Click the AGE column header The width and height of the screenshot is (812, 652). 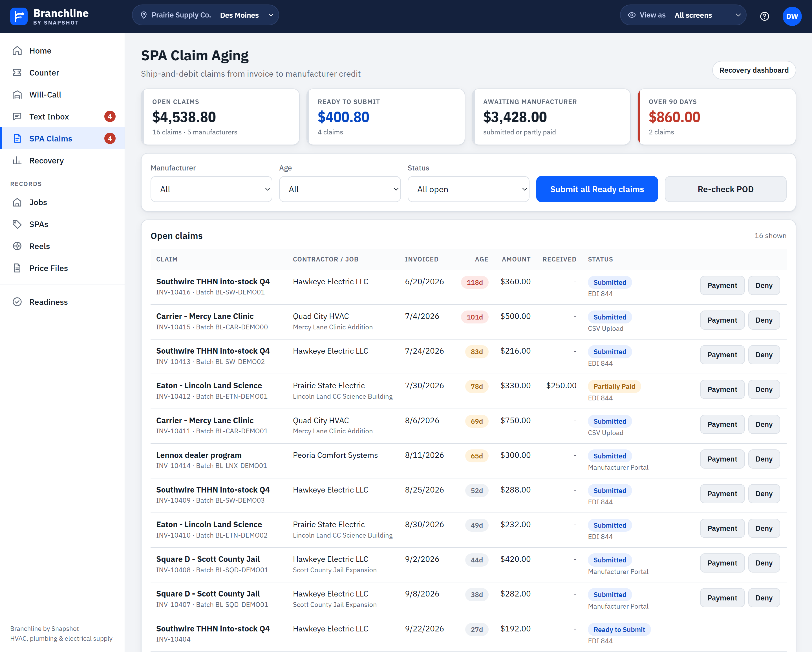(x=481, y=259)
